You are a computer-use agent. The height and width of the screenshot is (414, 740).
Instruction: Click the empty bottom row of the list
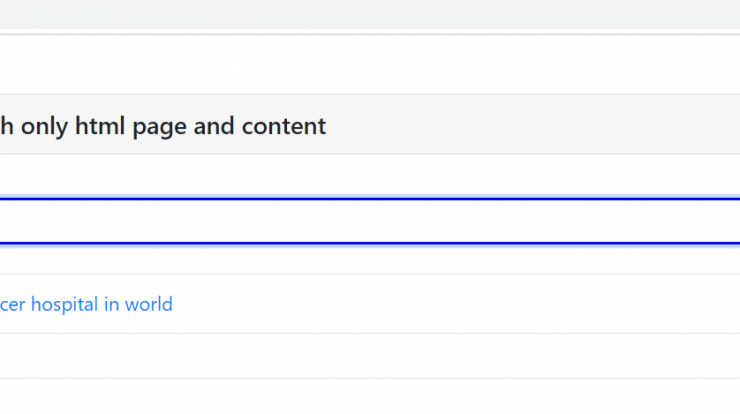370,397
